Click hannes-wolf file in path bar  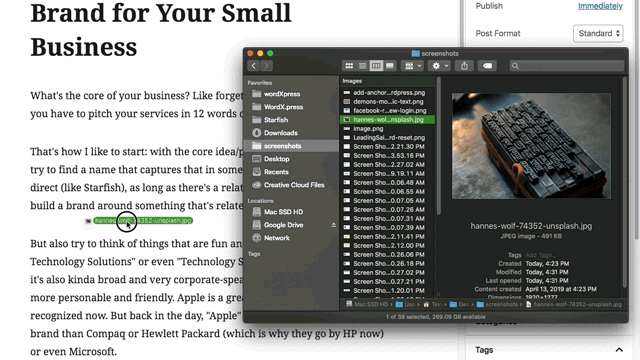[574, 304]
